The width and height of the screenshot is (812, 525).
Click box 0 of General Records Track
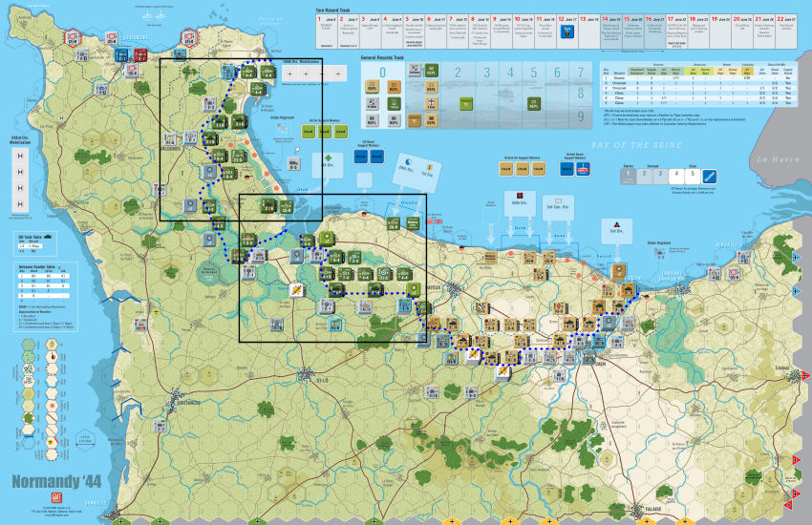(x=382, y=94)
